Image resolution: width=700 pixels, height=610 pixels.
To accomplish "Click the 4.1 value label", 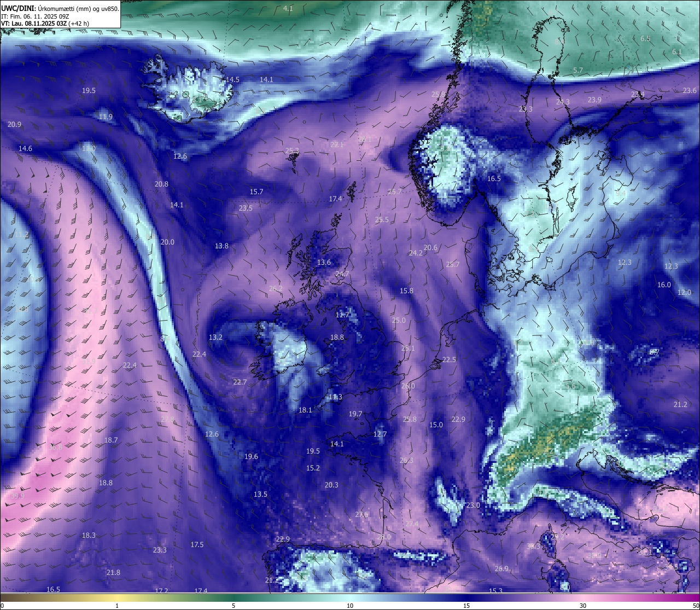I will 288,9.
